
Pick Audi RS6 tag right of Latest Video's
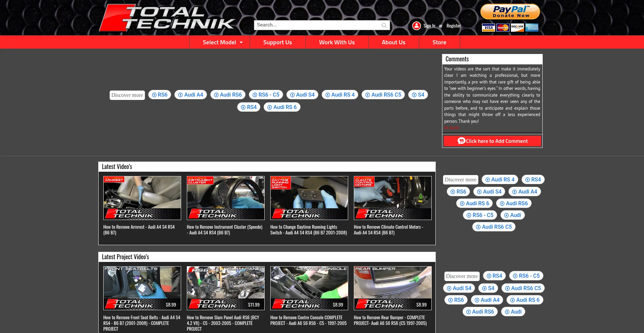click(x=514, y=204)
